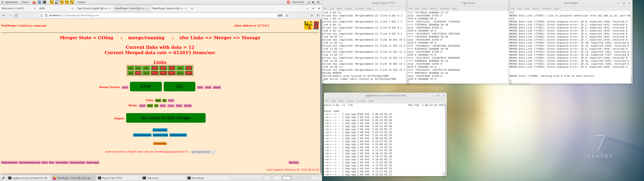
Task: Toggle the aida7 link indicator
Action: coord(189,68)
